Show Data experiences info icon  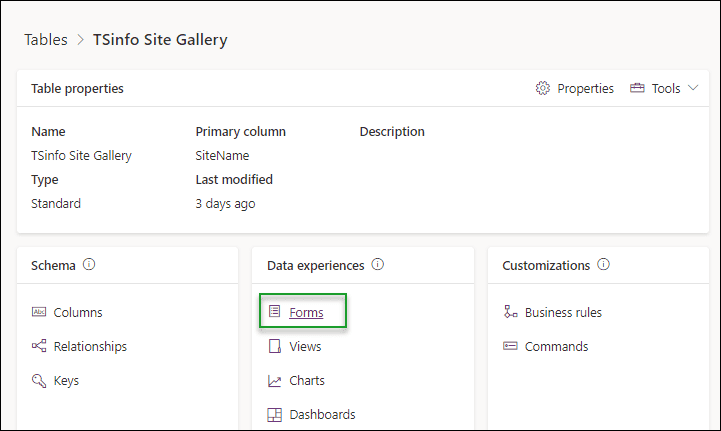(378, 264)
